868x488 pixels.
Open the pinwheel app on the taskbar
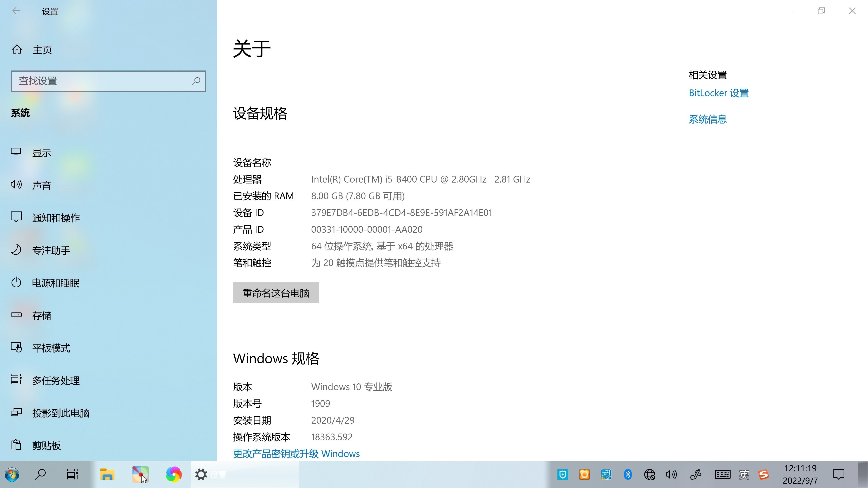(140, 474)
